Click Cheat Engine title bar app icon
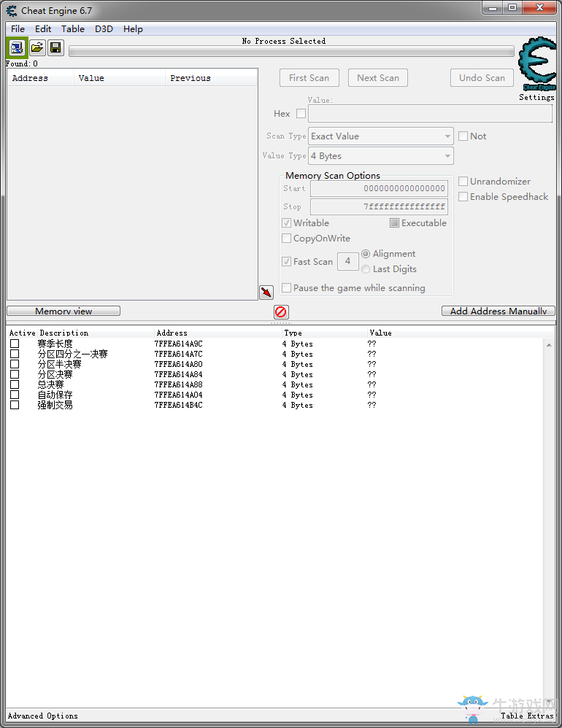Image resolution: width=562 pixels, height=728 pixels. point(12,10)
